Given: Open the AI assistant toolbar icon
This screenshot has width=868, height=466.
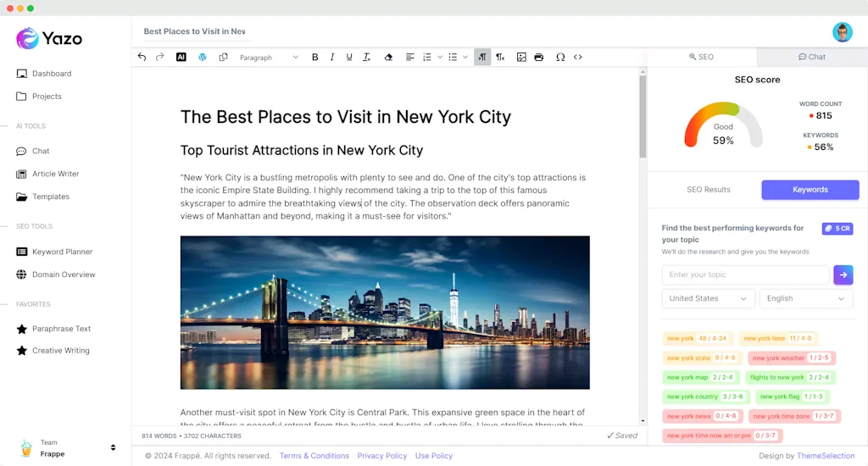Looking at the screenshot, I should [x=181, y=58].
